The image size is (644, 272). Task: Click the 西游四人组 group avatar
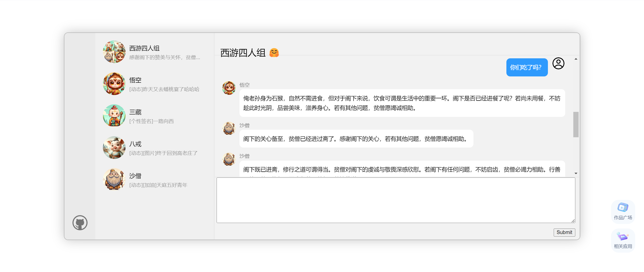tap(114, 52)
